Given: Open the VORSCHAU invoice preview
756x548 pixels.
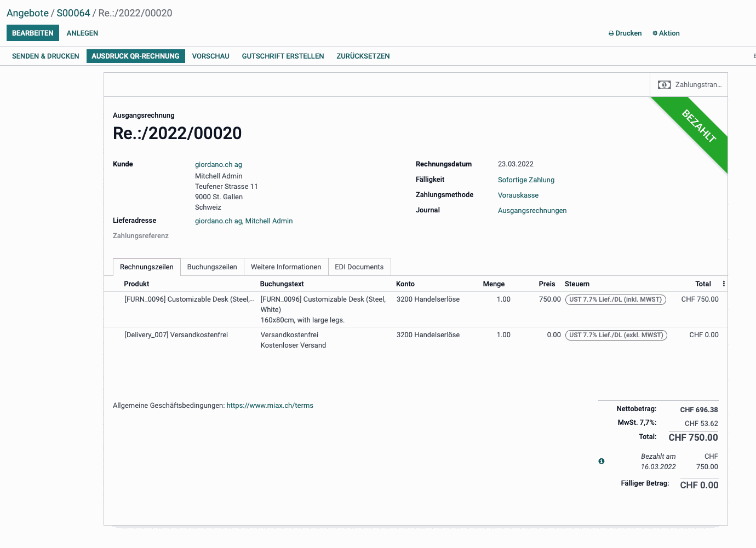Looking at the screenshot, I should [x=211, y=56].
